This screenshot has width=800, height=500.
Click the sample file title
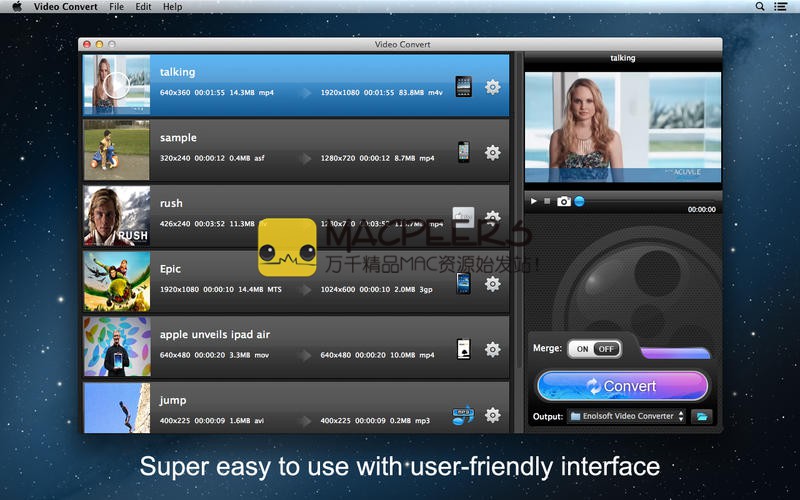pos(178,138)
